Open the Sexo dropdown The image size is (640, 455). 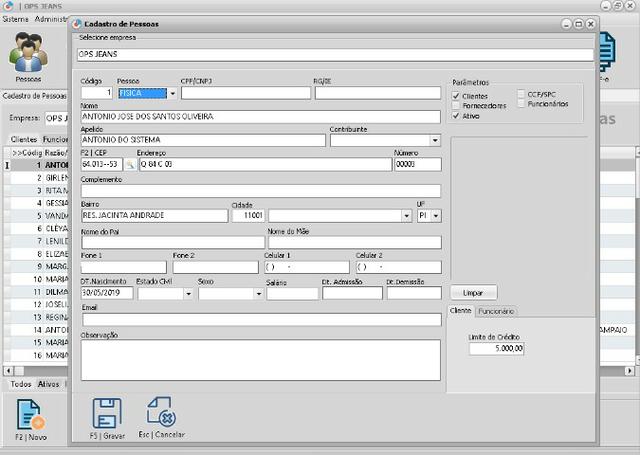pyautogui.click(x=258, y=294)
